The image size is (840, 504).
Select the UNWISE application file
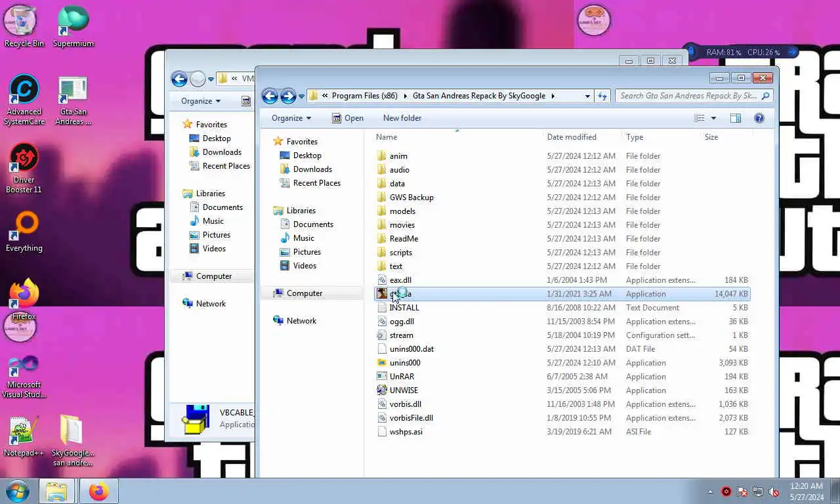coord(562,390)
